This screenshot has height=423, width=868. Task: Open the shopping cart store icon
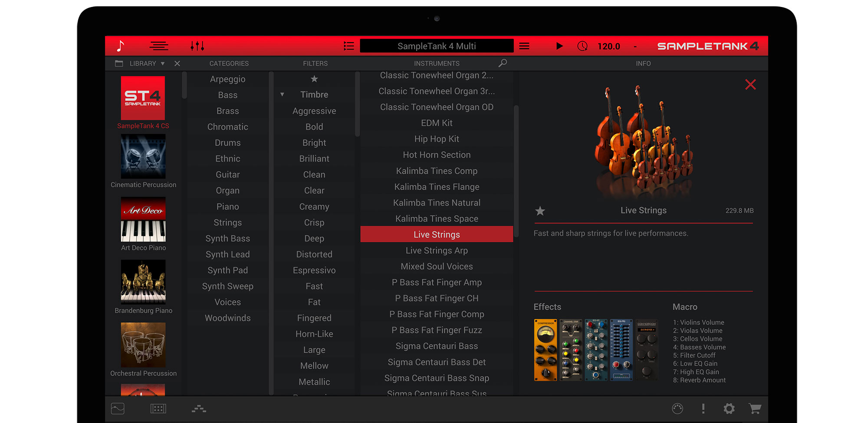(x=755, y=409)
